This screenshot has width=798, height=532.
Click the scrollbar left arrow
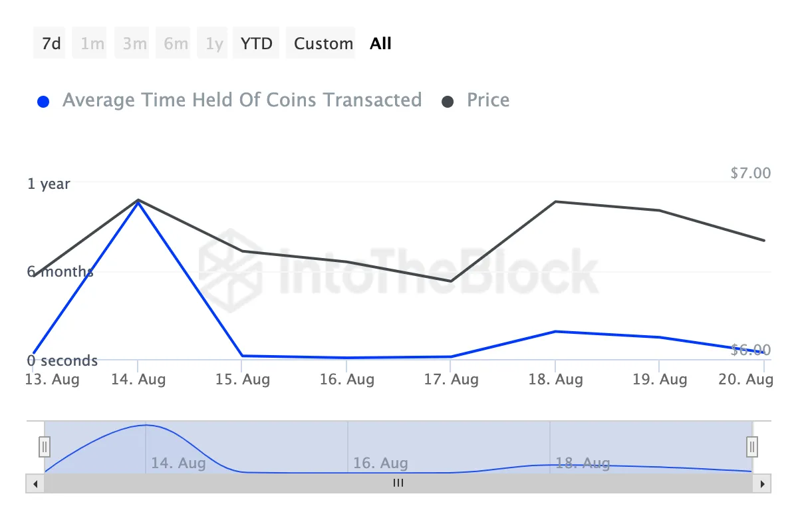(35, 483)
